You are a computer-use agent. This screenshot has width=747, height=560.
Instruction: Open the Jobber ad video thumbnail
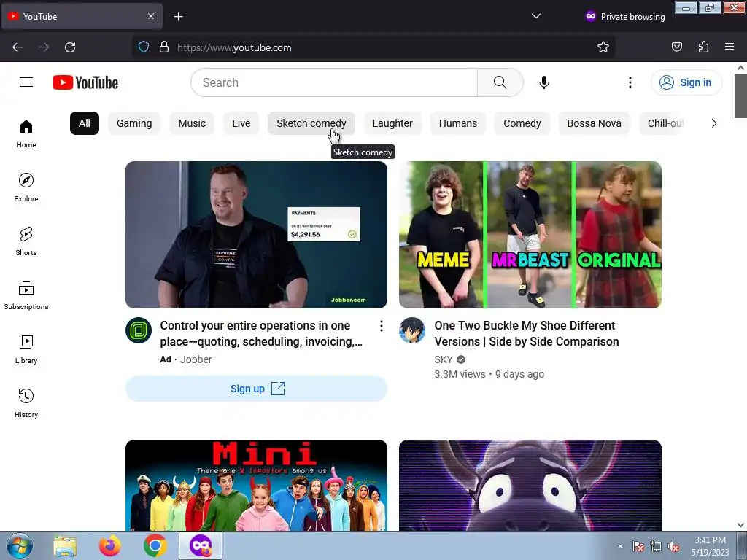pos(256,235)
